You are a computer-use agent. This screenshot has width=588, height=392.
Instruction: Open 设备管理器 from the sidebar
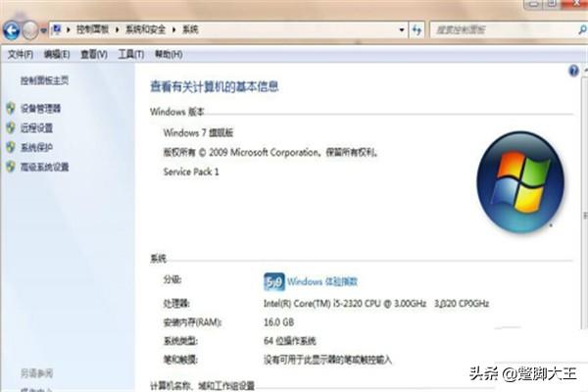click(x=40, y=109)
